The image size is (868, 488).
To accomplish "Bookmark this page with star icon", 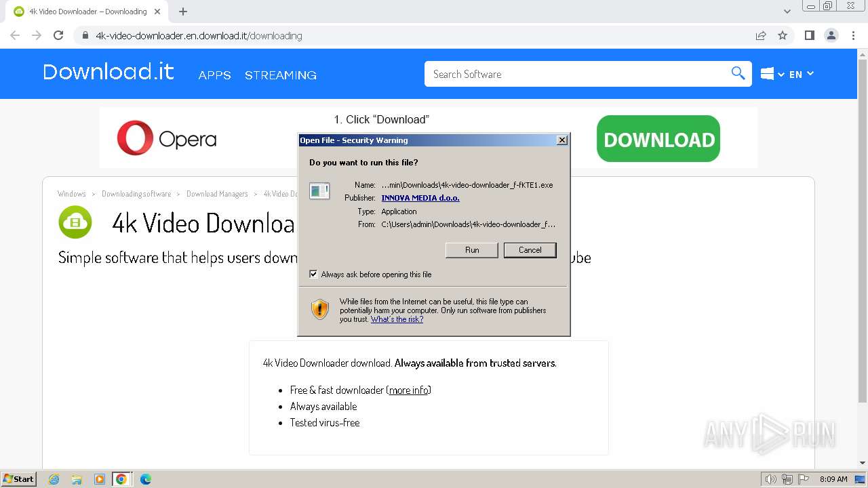I will 783,35.
